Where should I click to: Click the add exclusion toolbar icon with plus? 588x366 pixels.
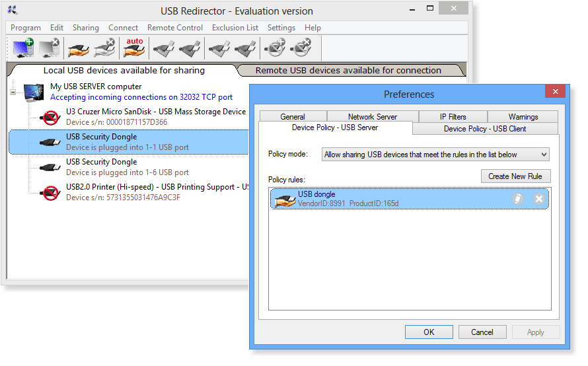(275, 48)
